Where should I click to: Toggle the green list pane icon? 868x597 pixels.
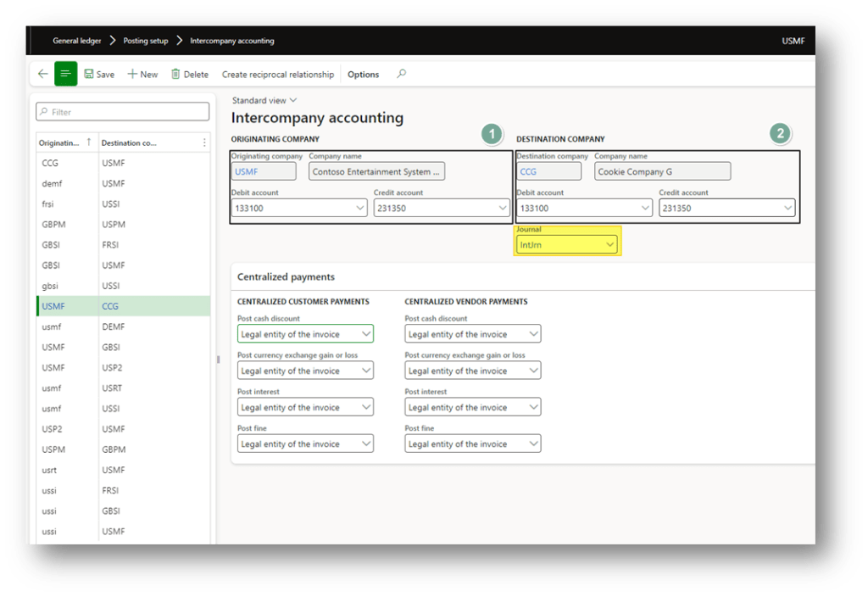(65, 74)
